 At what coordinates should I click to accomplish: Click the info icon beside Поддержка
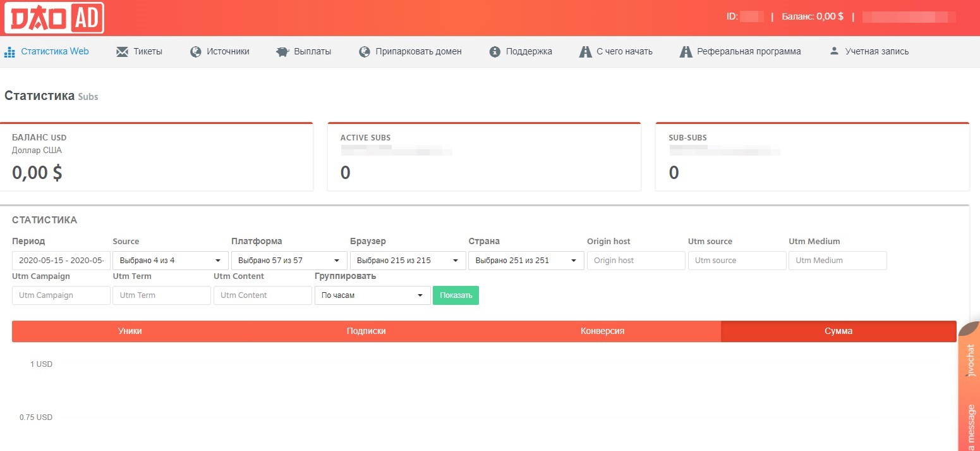pyautogui.click(x=495, y=52)
